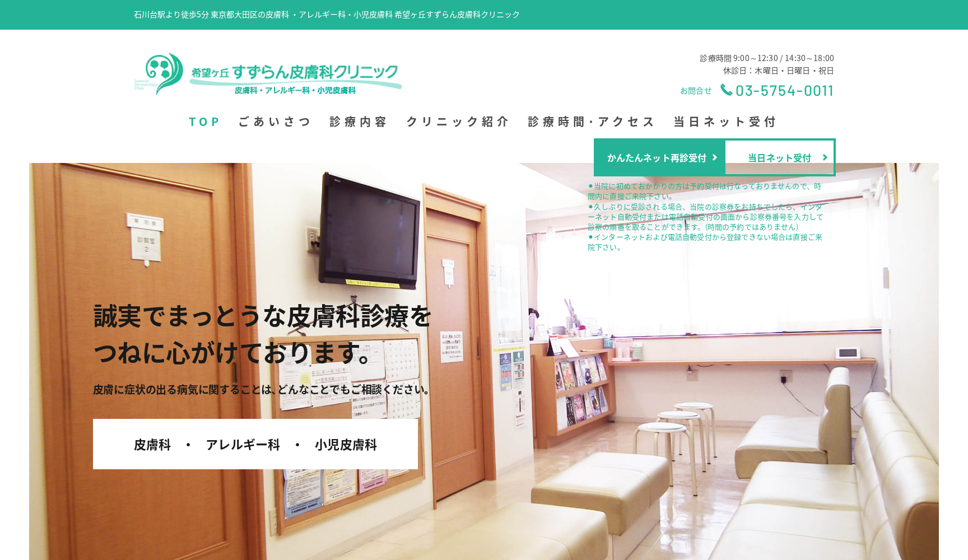Click the phone handset icon
The height and width of the screenshot is (560, 968).
coord(726,90)
